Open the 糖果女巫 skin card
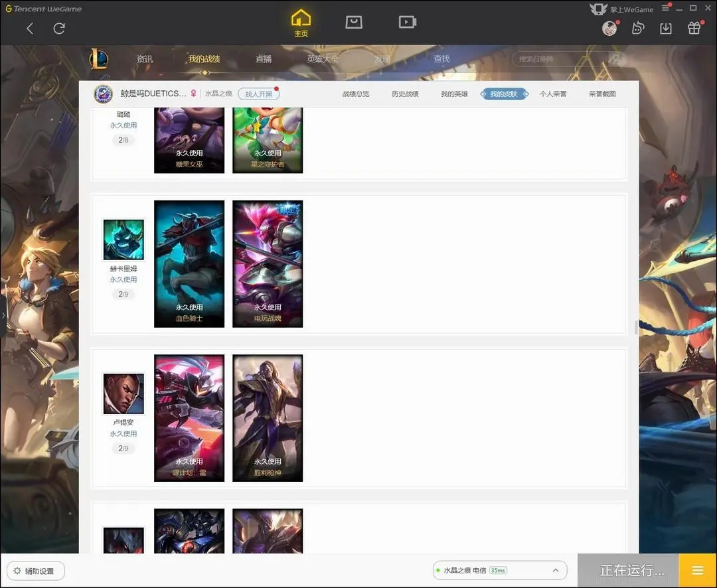 pos(189,141)
